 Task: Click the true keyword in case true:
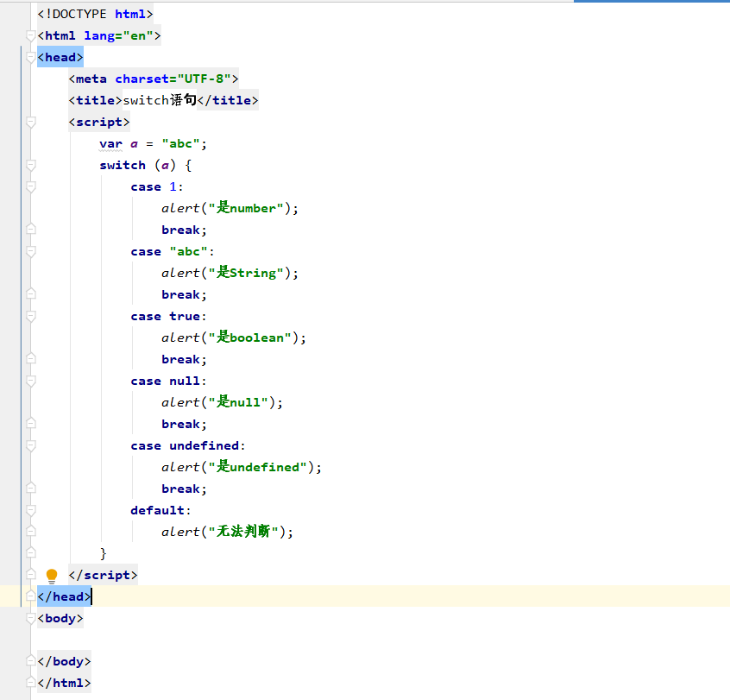pos(185,316)
